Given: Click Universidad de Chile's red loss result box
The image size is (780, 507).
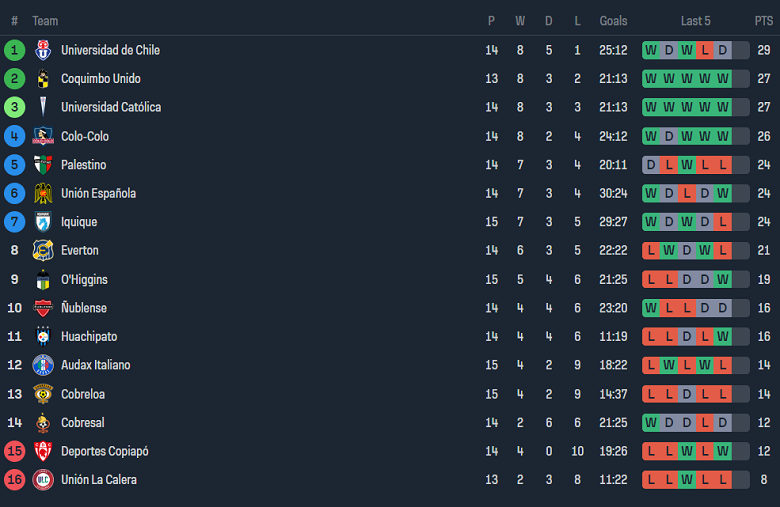Looking at the screenshot, I should click(x=704, y=50).
